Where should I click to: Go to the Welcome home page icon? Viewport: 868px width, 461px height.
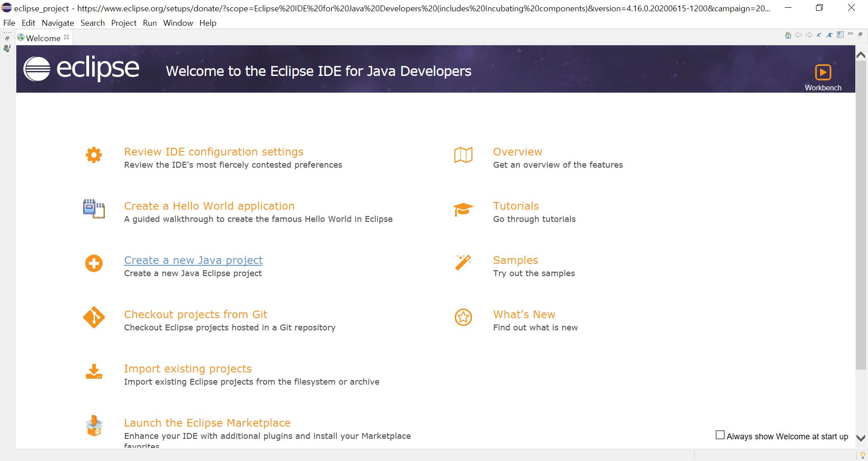coord(788,35)
